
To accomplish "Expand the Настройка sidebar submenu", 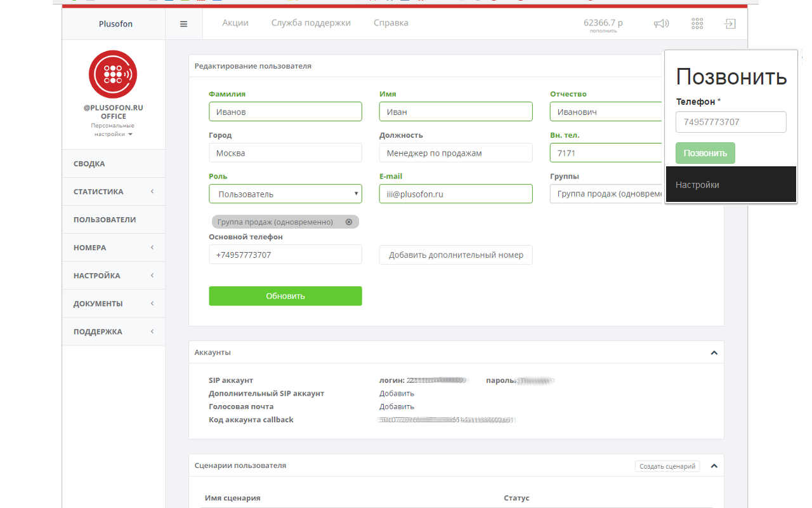I will click(152, 275).
